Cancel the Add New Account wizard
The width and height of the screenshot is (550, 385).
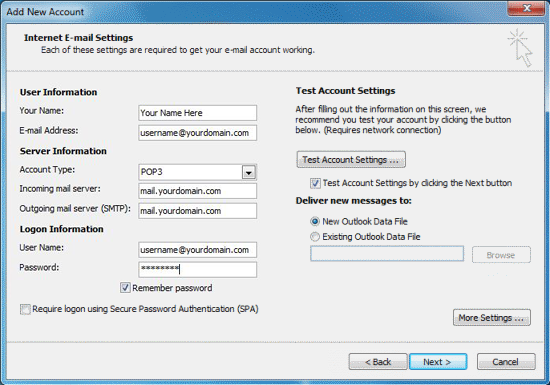[x=506, y=362]
